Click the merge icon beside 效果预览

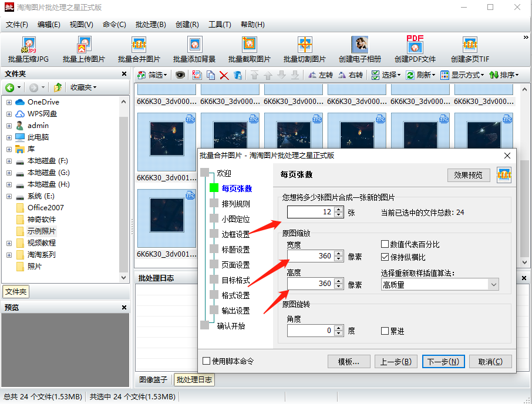point(504,175)
